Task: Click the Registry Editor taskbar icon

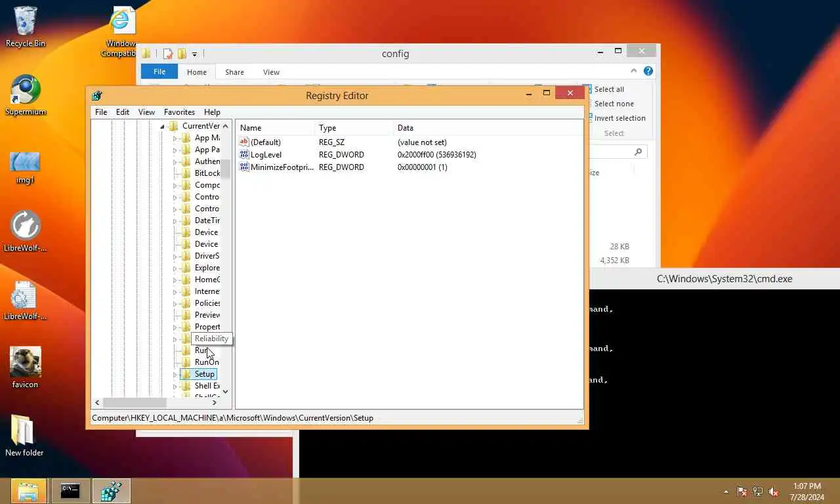Action: click(112, 491)
